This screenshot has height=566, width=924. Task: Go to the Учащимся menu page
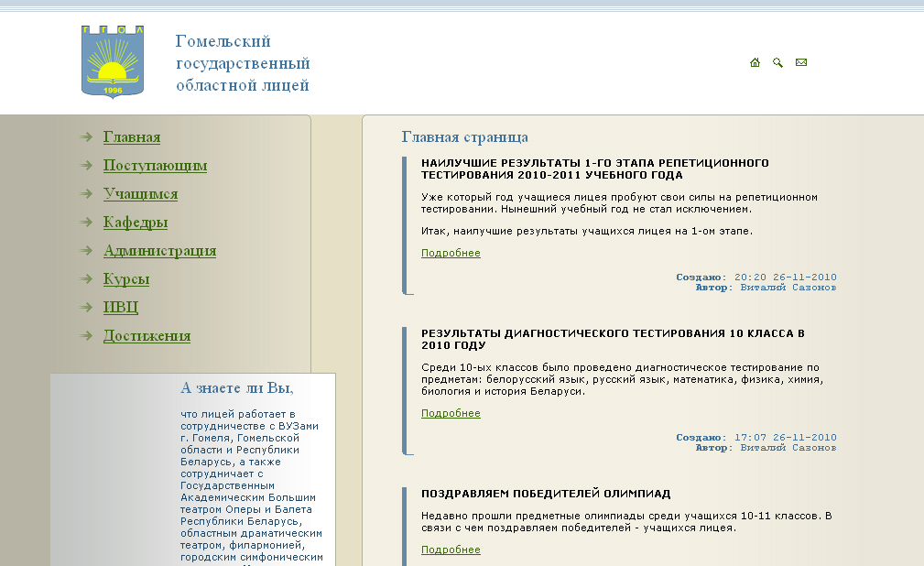(x=140, y=194)
